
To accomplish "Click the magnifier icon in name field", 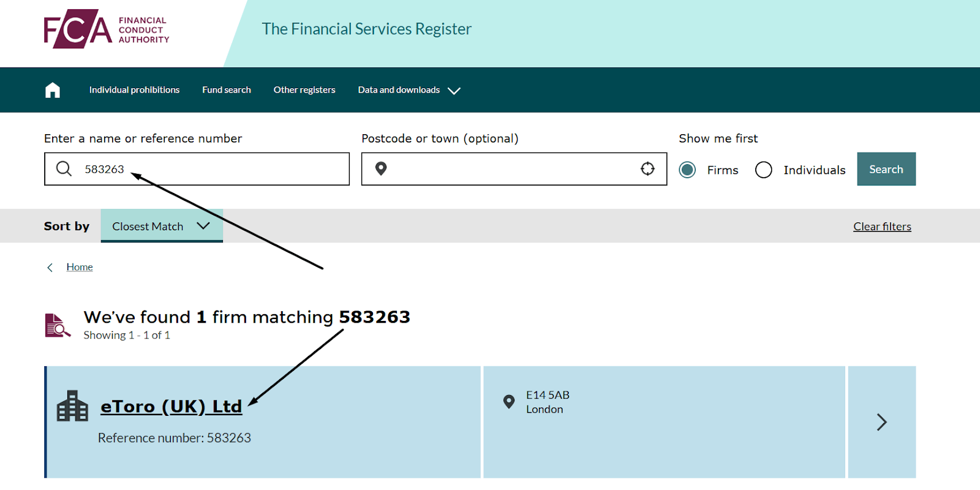I will pos(64,168).
